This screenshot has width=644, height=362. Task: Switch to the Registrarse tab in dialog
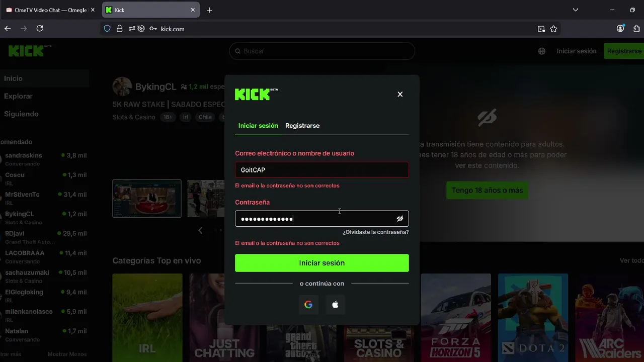click(302, 126)
